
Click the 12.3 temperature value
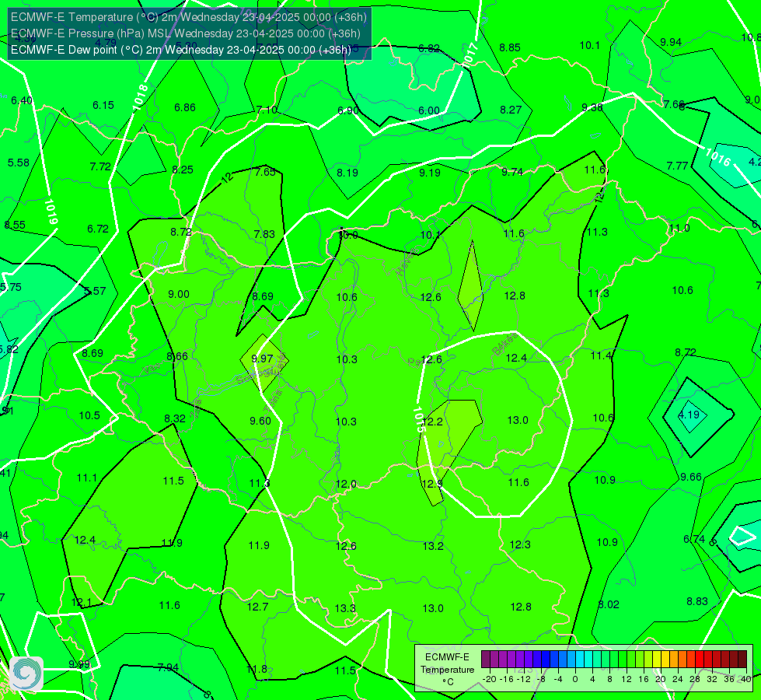pyautogui.click(x=520, y=545)
